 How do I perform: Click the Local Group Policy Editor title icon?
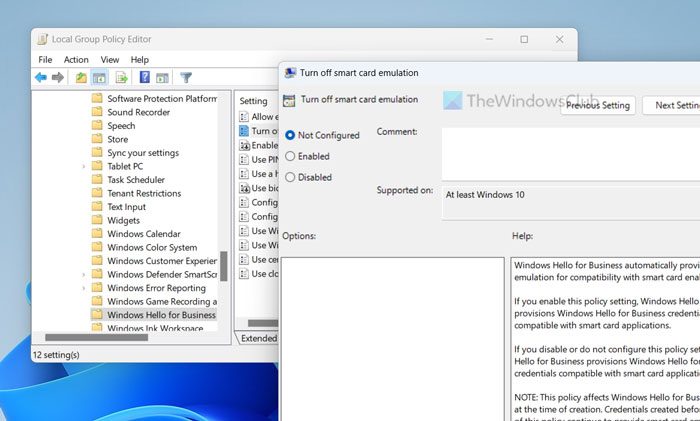click(42, 39)
